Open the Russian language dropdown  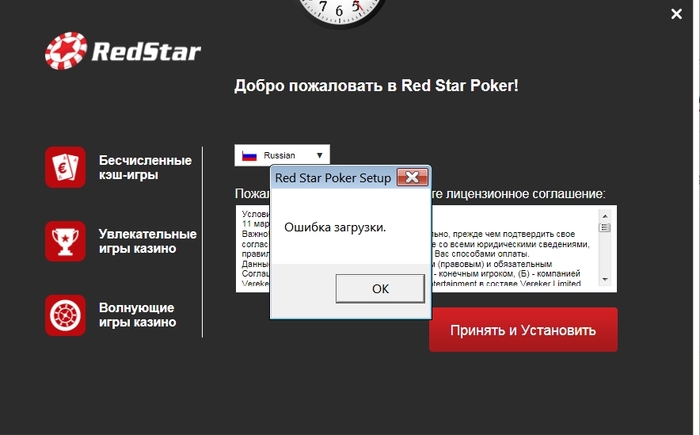click(x=282, y=155)
